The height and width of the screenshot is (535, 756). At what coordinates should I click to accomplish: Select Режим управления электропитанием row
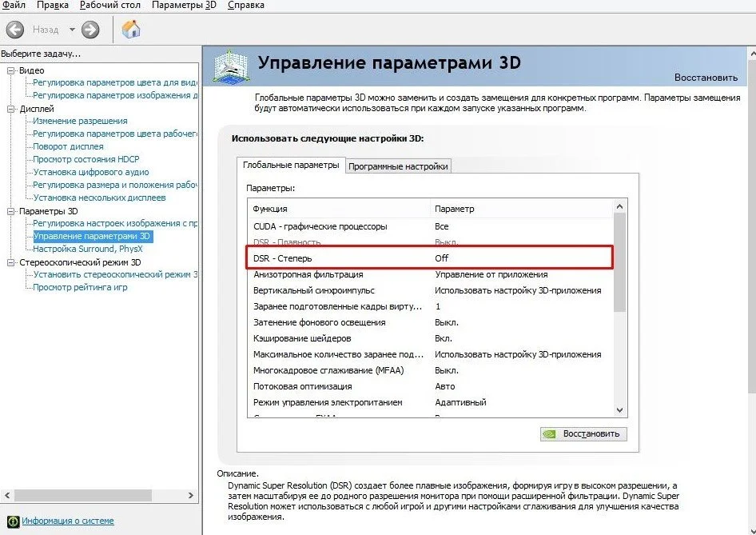430,402
